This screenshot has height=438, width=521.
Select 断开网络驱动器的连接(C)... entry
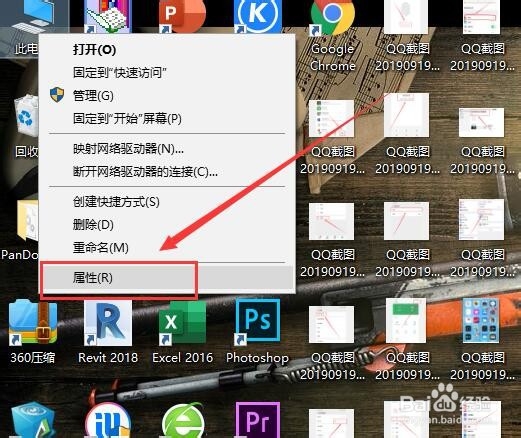pyautogui.click(x=167, y=172)
